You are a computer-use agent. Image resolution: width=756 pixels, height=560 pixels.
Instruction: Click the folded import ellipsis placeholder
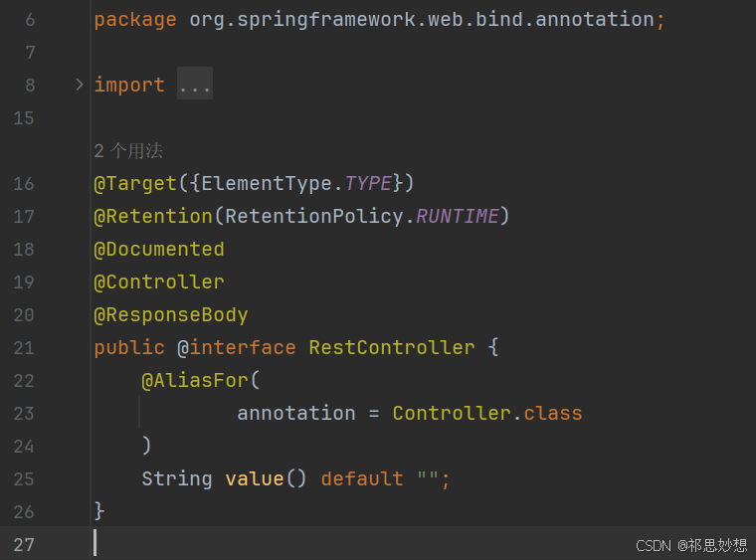click(x=195, y=84)
